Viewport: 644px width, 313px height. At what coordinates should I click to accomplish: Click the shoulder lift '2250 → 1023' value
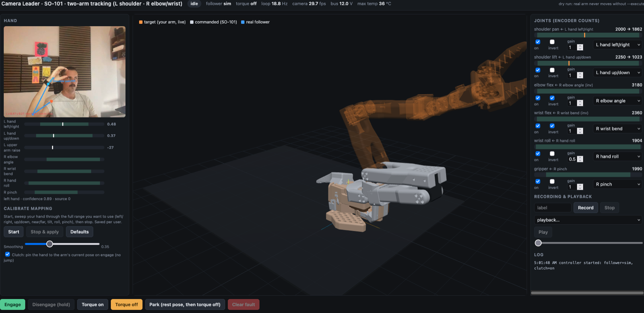[x=629, y=57]
